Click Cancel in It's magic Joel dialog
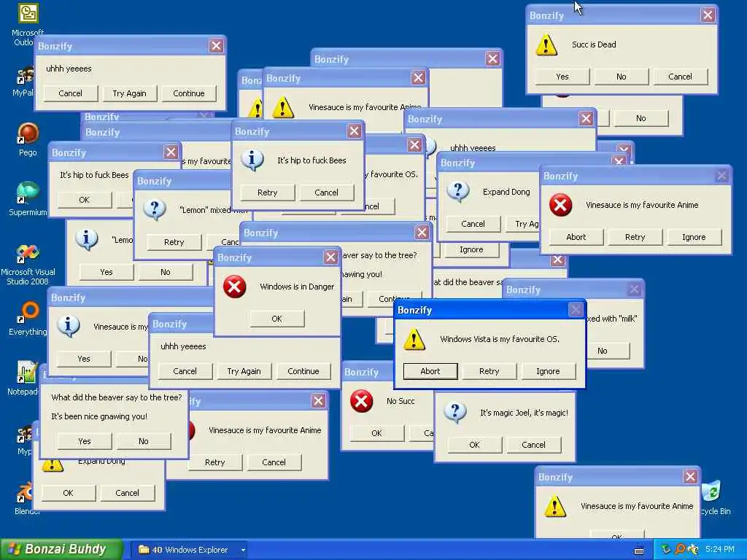Image resolution: width=747 pixels, height=560 pixels. pyautogui.click(x=533, y=445)
